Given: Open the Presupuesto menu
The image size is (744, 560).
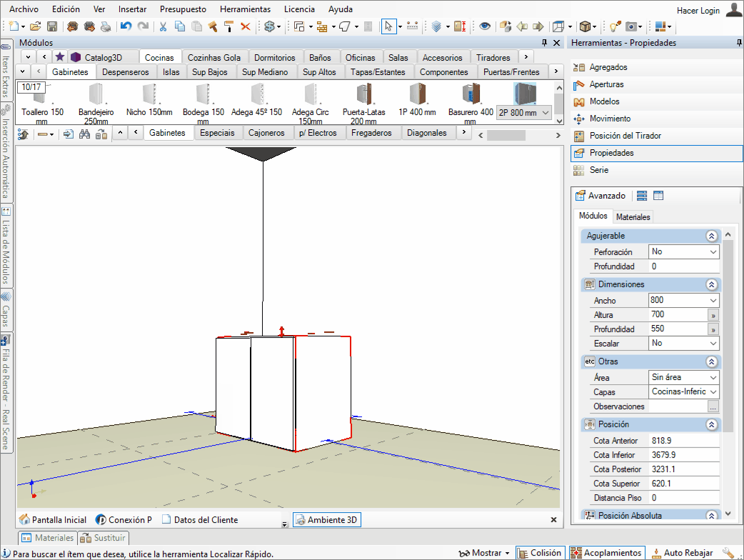Looking at the screenshot, I should pyautogui.click(x=184, y=9).
